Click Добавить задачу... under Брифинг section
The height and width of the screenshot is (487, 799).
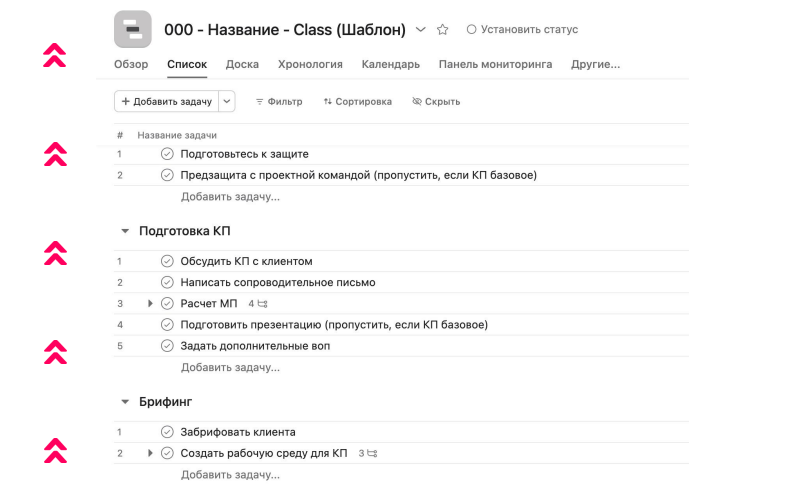click(x=230, y=474)
